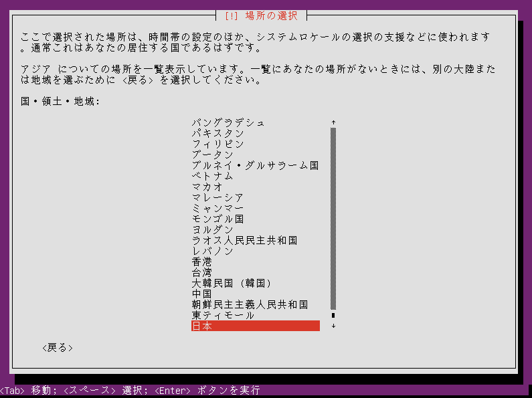Viewport: 532px width, 398px height.
Task: Select ブルネイ・ダルサラーム国 entry
Action: [256, 165]
